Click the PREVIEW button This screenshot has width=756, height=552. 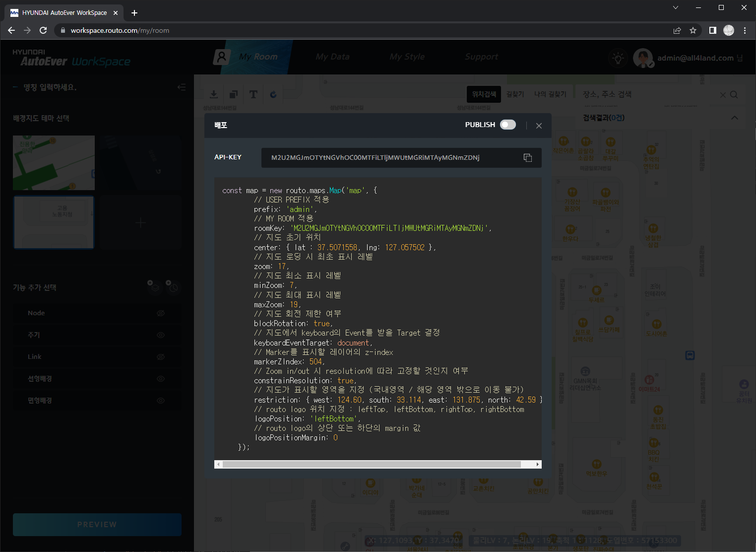pyautogui.click(x=97, y=525)
